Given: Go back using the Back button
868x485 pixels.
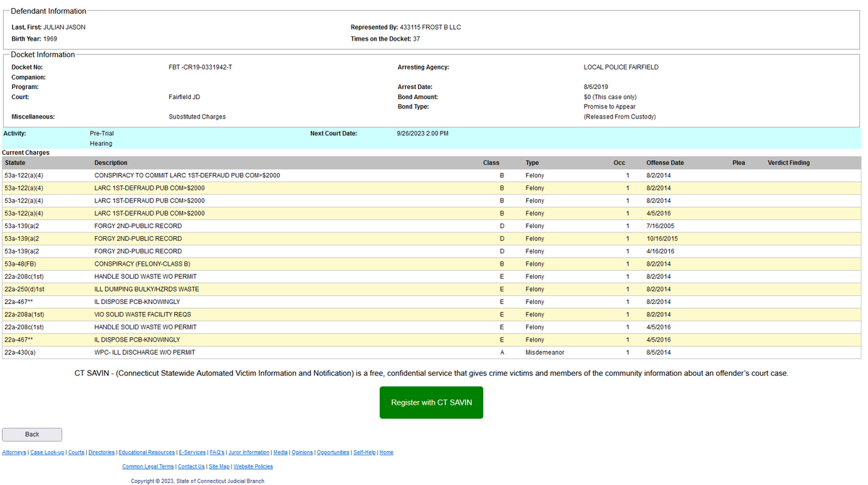Looking at the screenshot, I should point(32,434).
